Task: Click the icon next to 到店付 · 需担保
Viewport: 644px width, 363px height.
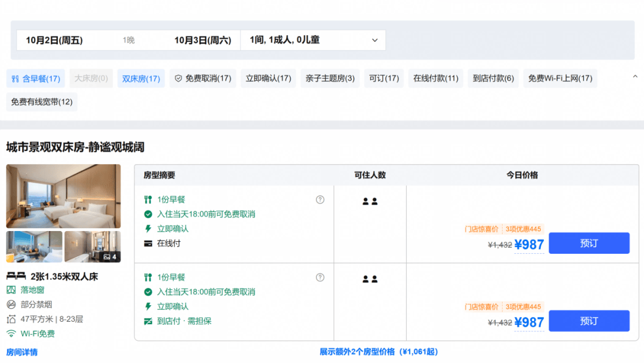Action: click(x=148, y=321)
